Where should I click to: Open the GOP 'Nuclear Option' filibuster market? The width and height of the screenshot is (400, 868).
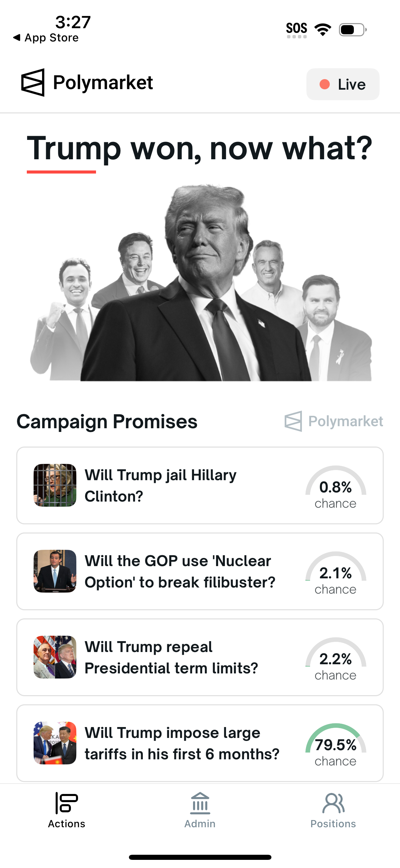180,571
